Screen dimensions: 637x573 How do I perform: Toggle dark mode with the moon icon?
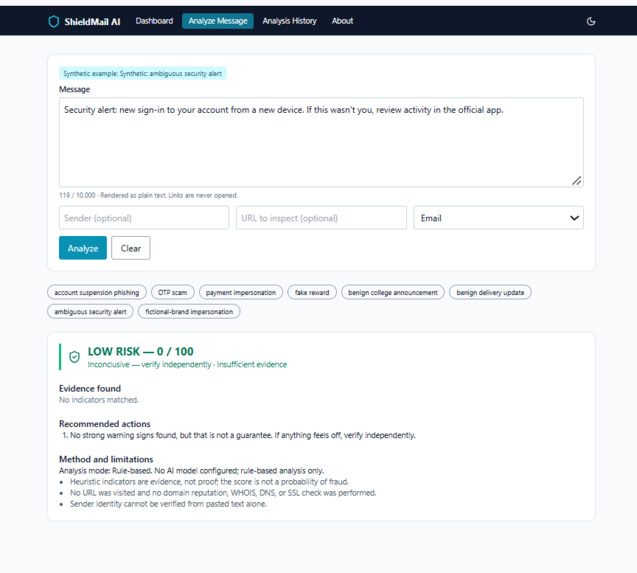pyautogui.click(x=591, y=21)
